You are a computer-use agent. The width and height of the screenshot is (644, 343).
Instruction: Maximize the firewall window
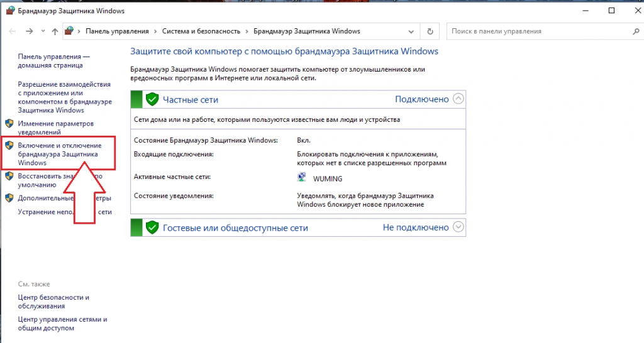point(611,11)
